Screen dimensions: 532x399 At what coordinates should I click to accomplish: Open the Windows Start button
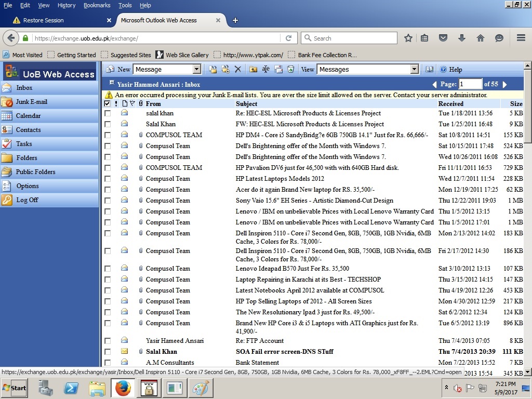point(14,388)
